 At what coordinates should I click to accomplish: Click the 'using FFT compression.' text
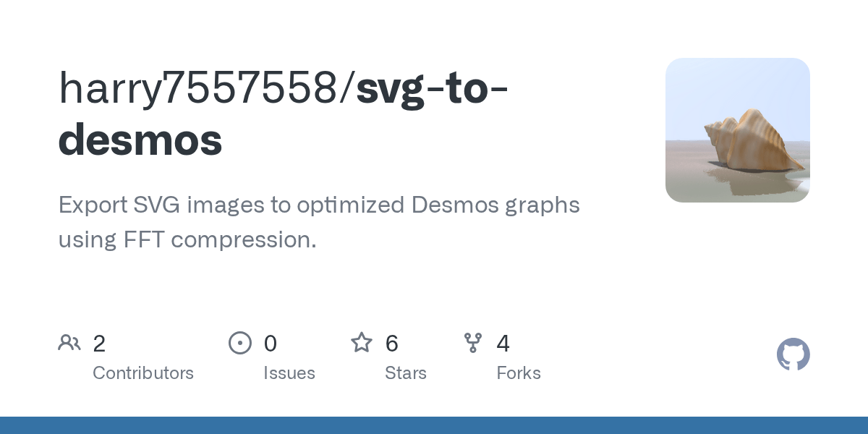(x=187, y=239)
